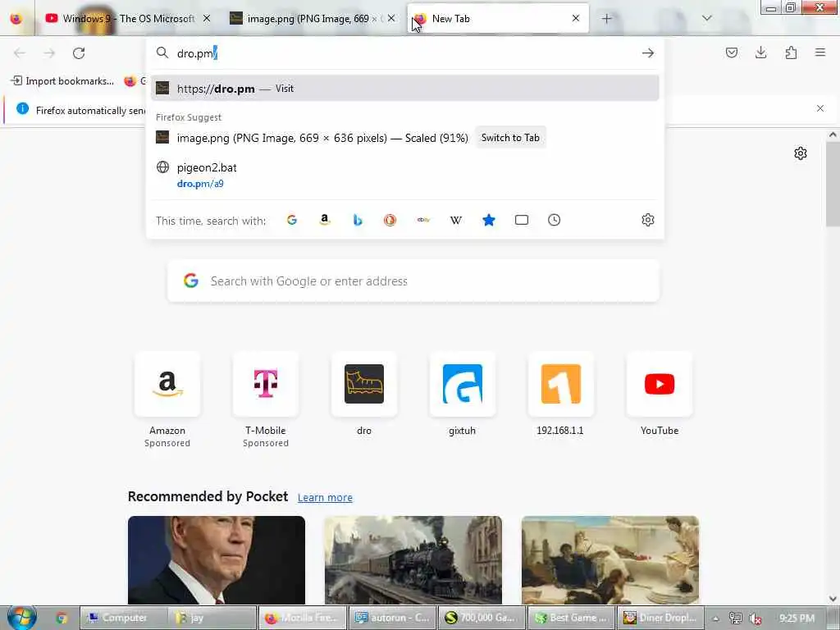Go forward with the right arrow button
This screenshot has width=840, height=630.
tap(49, 53)
